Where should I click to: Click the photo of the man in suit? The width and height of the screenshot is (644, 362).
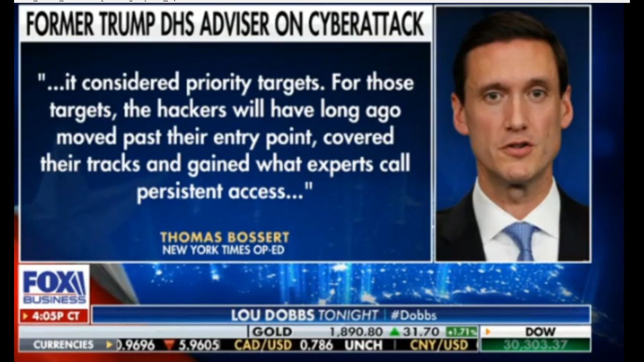click(x=513, y=134)
